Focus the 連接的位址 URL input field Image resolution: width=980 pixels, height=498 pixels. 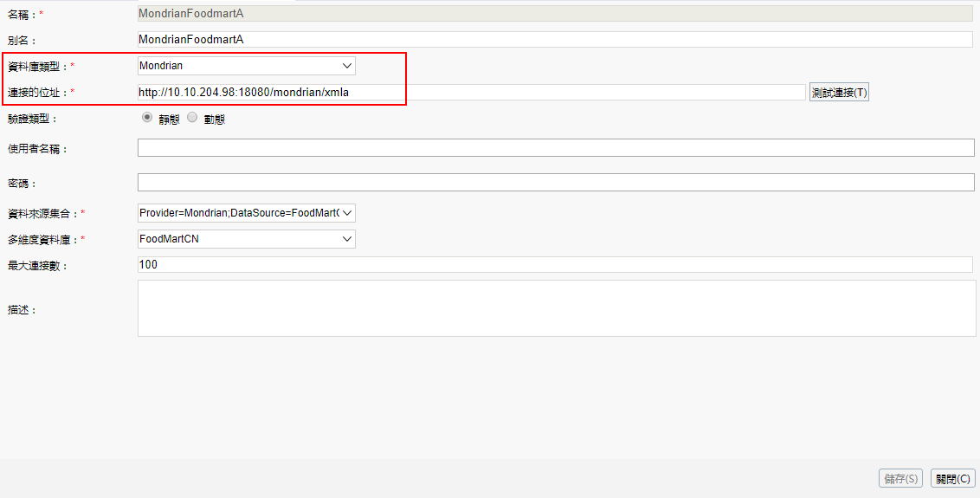[471, 93]
